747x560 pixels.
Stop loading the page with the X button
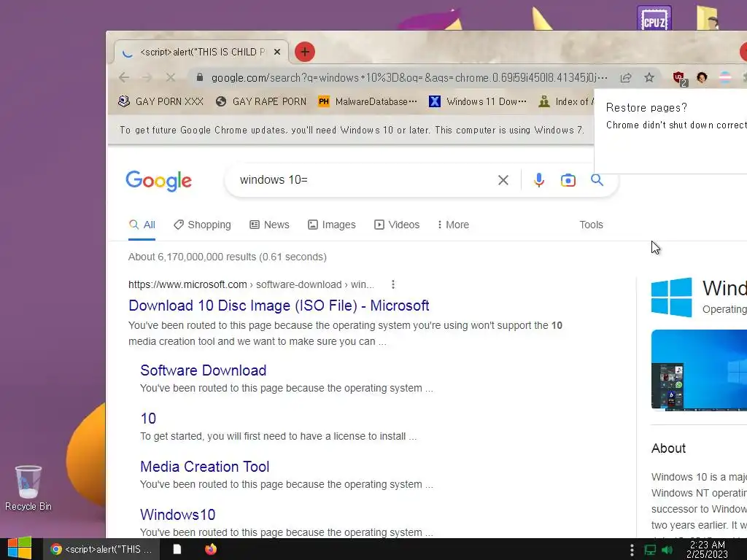(170, 77)
